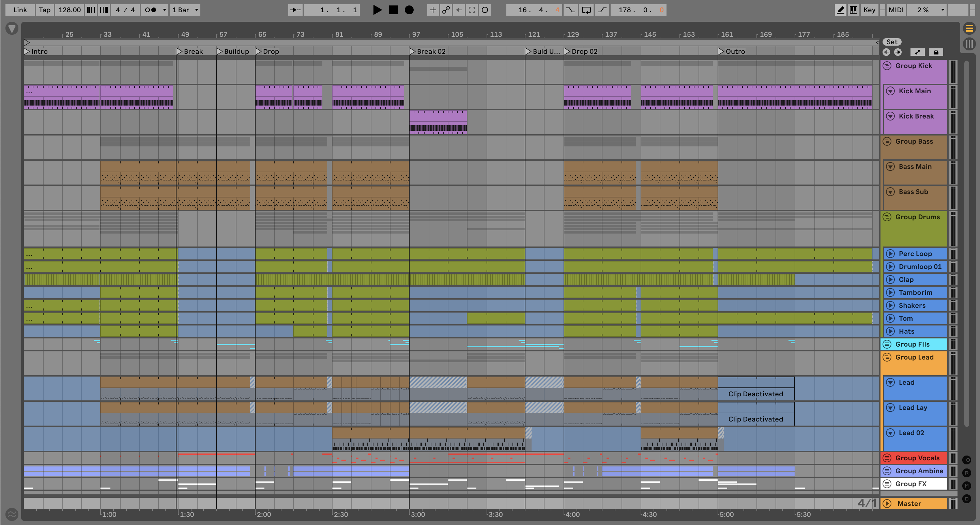Toggle the Automation Arm link icon
Image resolution: width=980 pixels, height=525 pixels.
coord(446,10)
